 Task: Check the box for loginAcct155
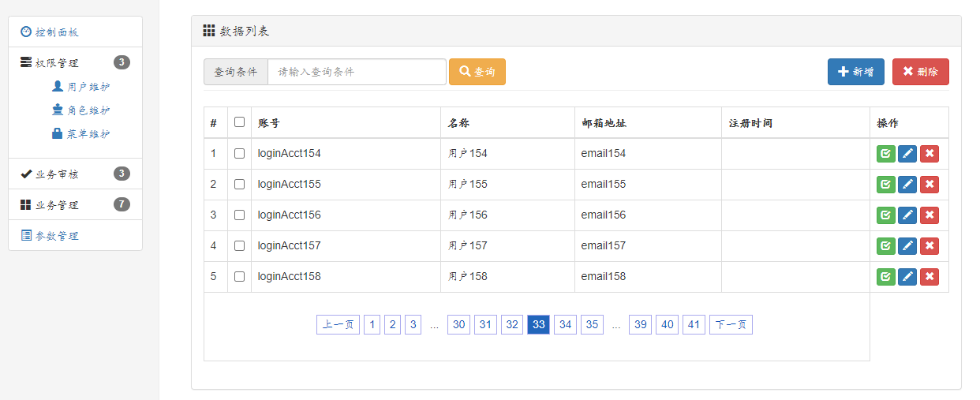click(239, 184)
